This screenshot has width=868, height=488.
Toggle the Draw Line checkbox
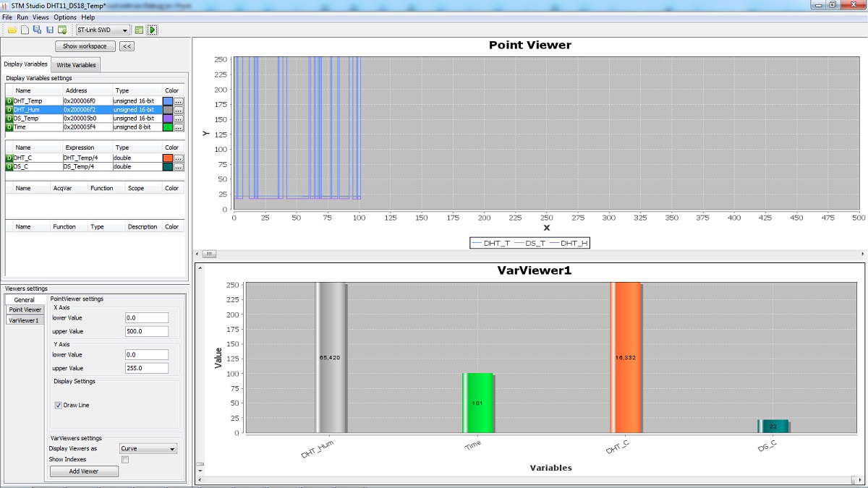59,406
